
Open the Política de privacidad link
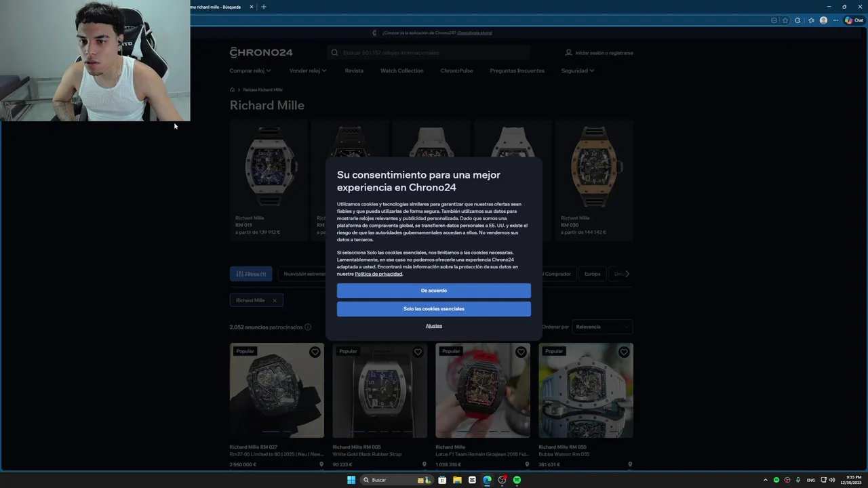tap(378, 274)
